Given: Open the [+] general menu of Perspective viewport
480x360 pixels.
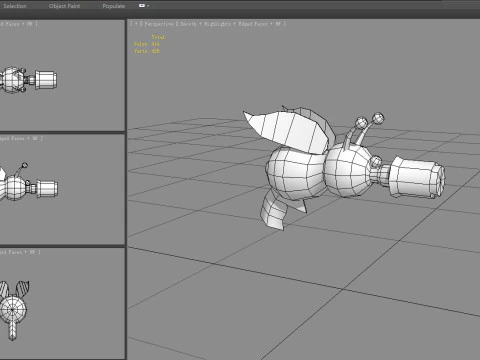Looking at the screenshot, I should click(x=136, y=24).
